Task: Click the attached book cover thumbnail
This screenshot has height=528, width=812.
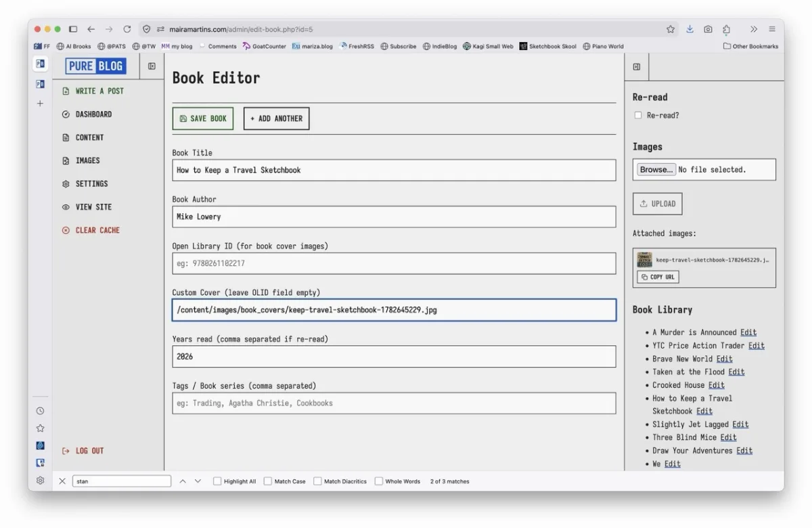Action: [x=644, y=259]
